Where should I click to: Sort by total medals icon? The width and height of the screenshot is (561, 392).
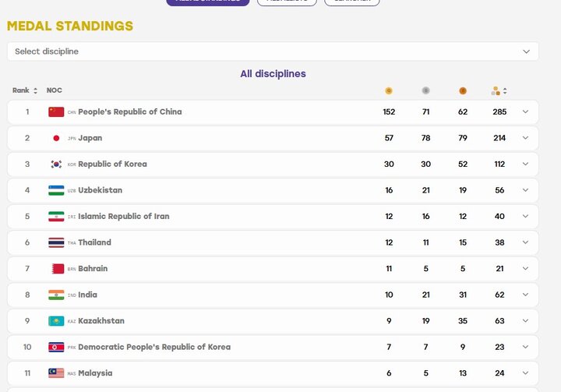coord(499,91)
